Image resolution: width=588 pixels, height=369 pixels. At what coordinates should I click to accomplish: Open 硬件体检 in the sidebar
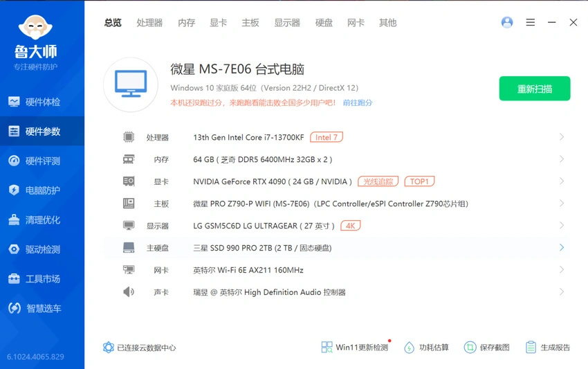click(x=42, y=102)
